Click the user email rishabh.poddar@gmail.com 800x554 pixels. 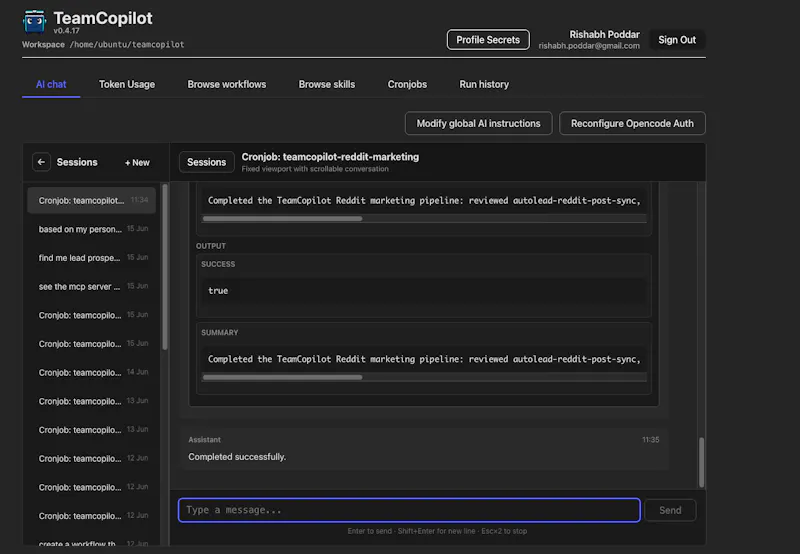click(x=589, y=46)
